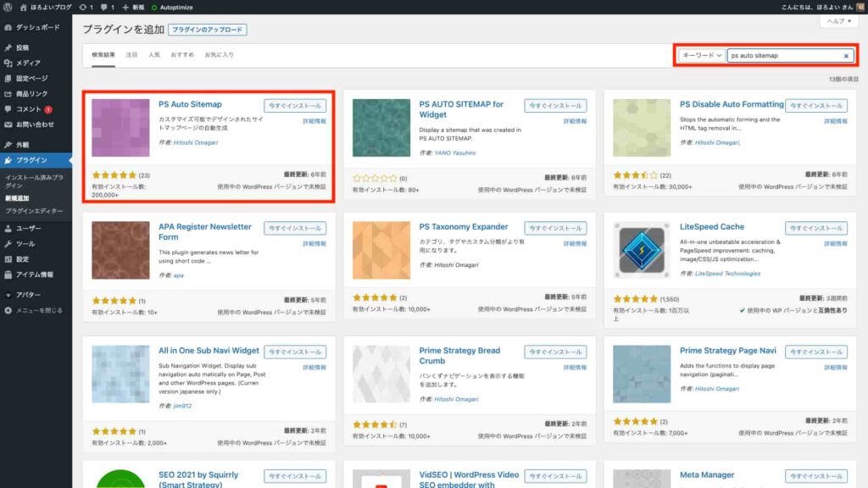Install PS Taxonomy Expander plugin
868x488 pixels.
pyautogui.click(x=555, y=228)
